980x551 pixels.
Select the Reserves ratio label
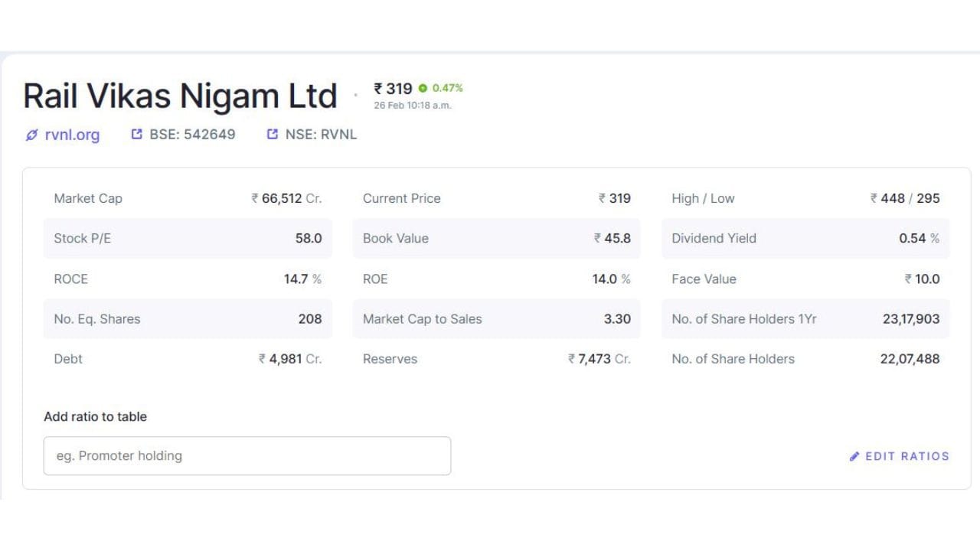(390, 359)
